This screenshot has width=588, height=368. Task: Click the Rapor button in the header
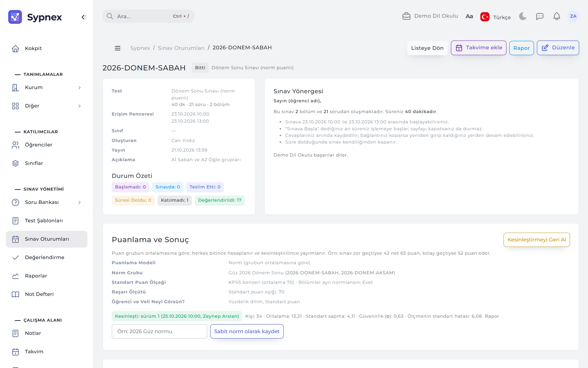pyautogui.click(x=521, y=48)
